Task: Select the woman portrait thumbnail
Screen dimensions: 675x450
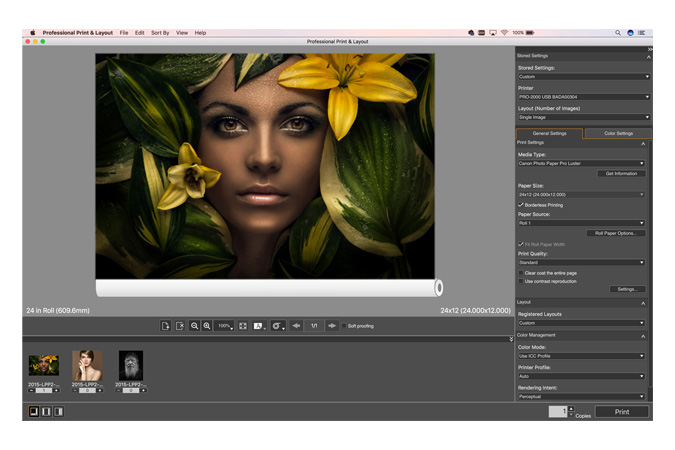Action: (87, 366)
